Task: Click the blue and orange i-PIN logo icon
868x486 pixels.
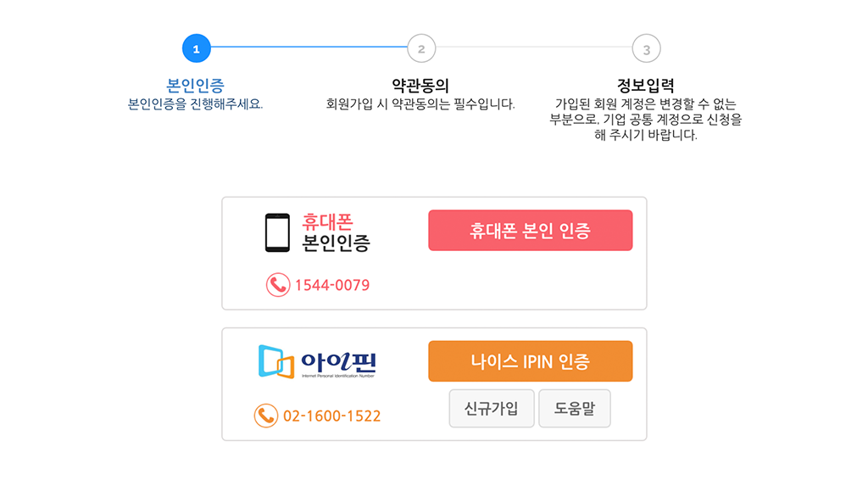Action: coord(275,361)
